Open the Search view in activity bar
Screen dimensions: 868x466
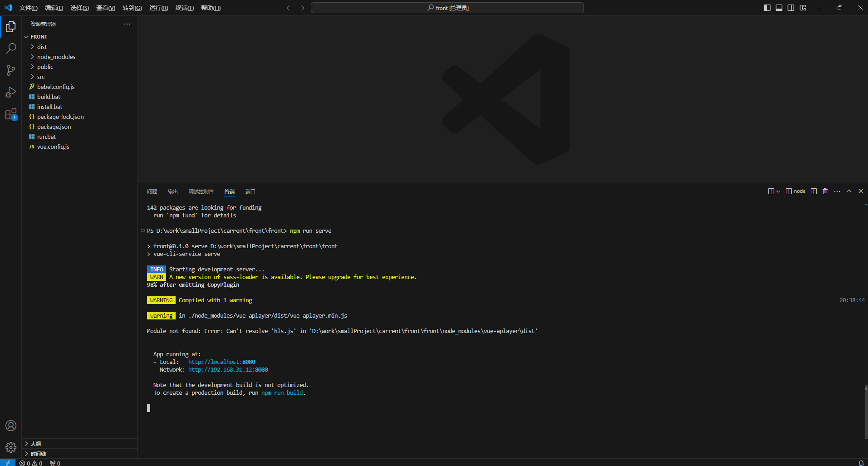tap(11, 48)
